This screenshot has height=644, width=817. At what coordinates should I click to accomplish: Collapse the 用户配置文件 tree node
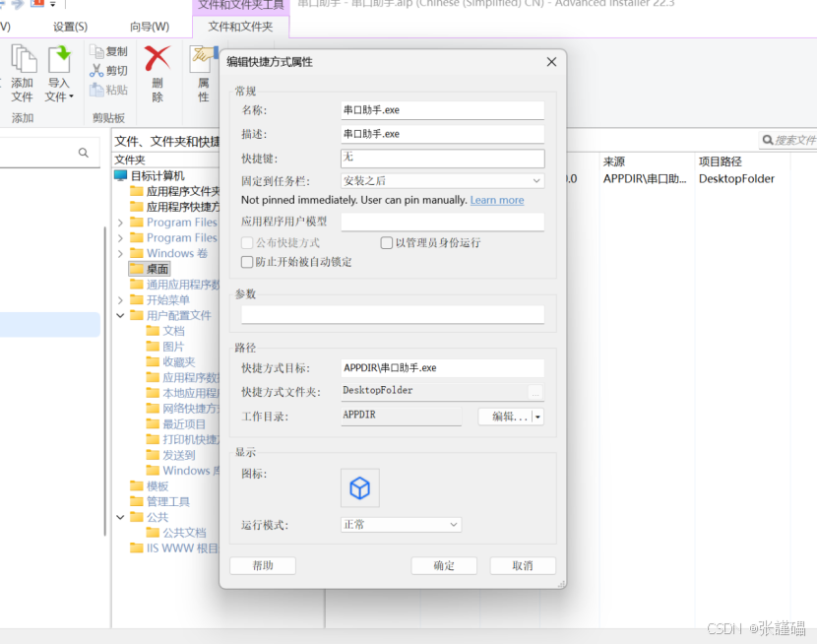coord(120,315)
